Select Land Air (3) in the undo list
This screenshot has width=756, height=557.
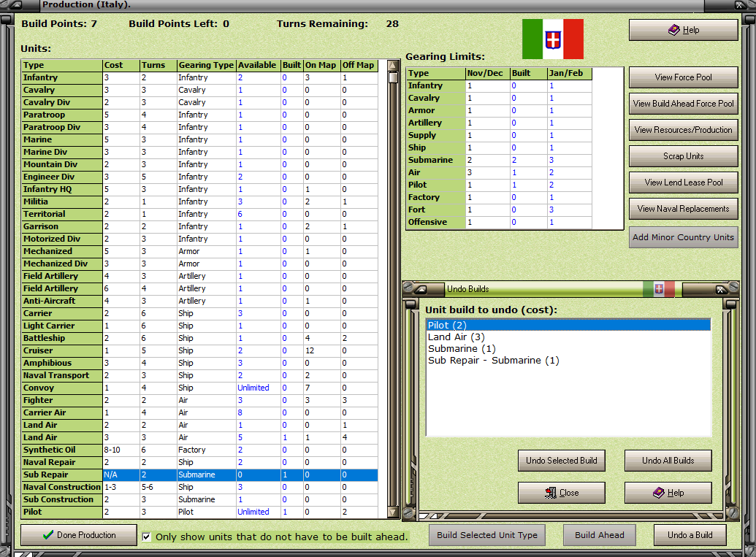coord(457,337)
